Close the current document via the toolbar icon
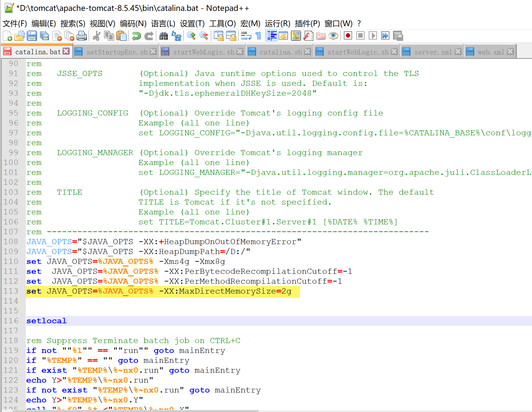Viewport: 532px width, 412px height. coord(57,36)
